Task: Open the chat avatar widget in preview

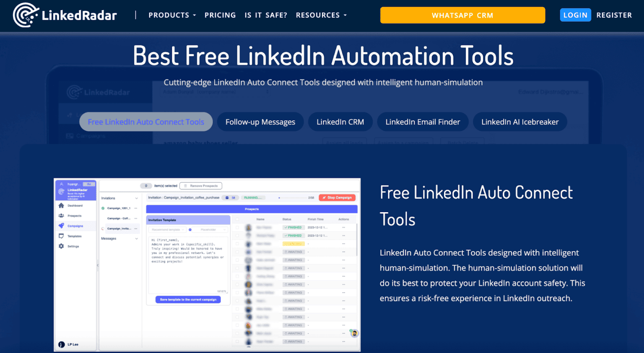Action: tap(354, 333)
